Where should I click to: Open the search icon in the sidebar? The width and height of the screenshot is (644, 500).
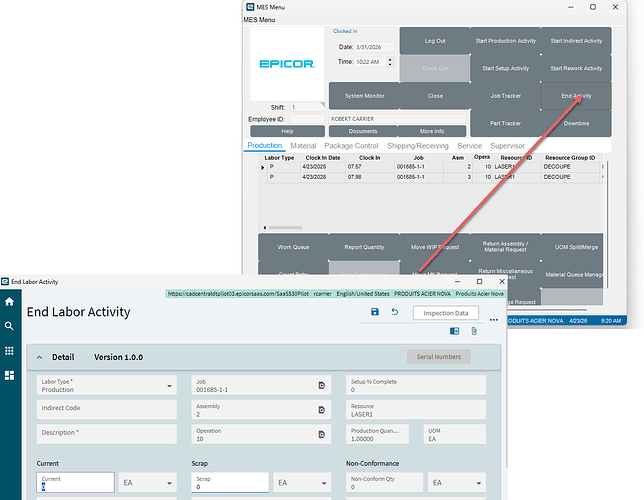pos(9,326)
